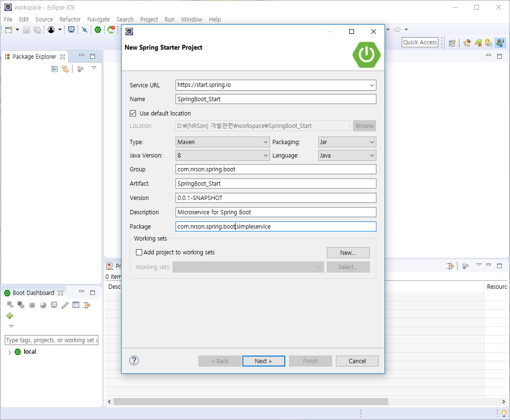Click the focus arrows icon in Problems view
510x420 pixels.
tap(450, 266)
